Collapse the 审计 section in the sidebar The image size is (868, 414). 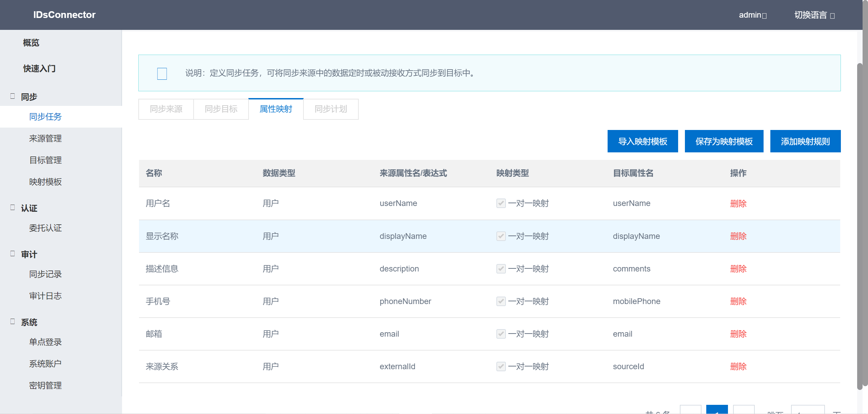point(13,253)
